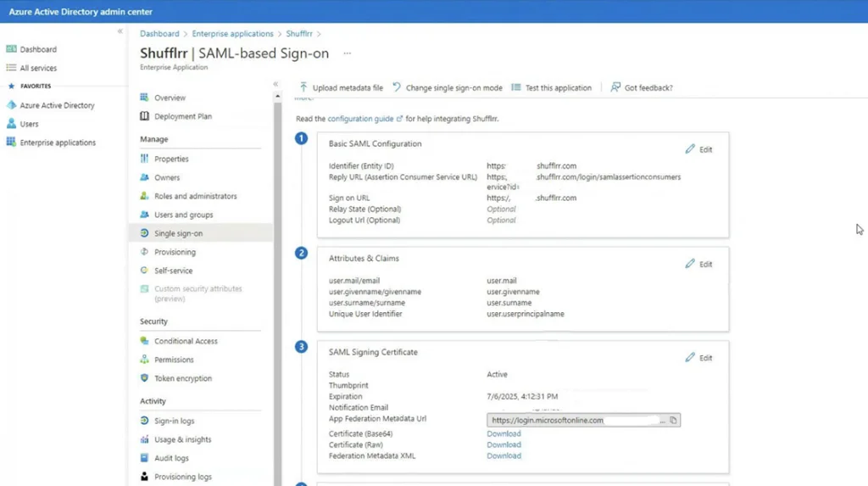Edit Attributes & Claims section

tap(698, 265)
